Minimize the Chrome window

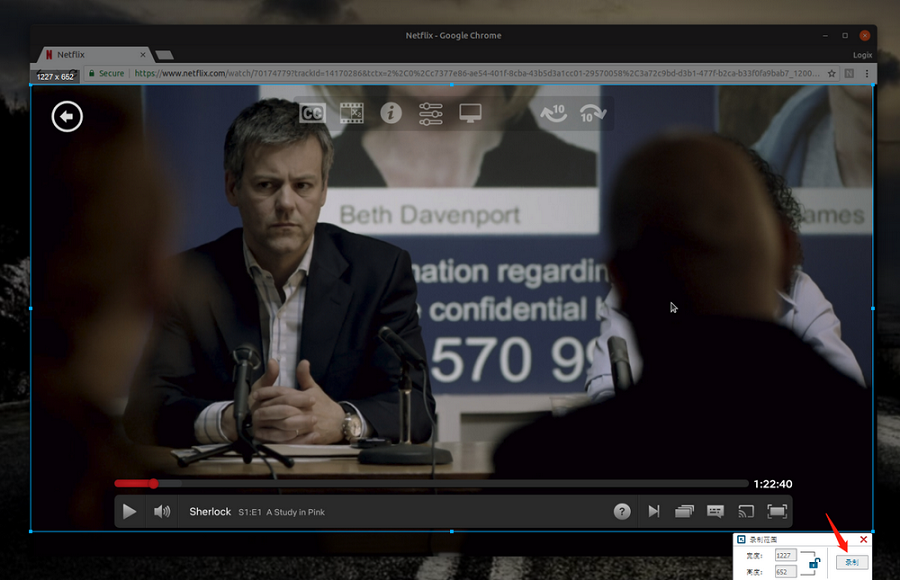[x=825, y=36]
